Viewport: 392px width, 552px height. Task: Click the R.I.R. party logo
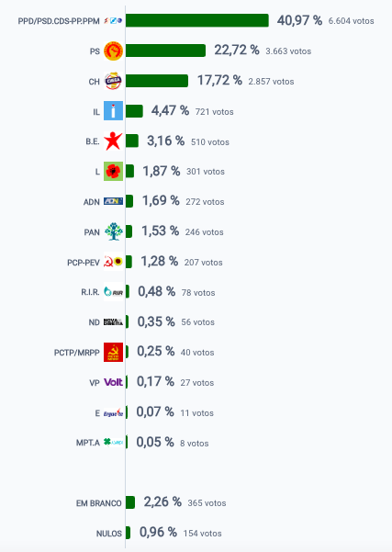click(113, 292)
